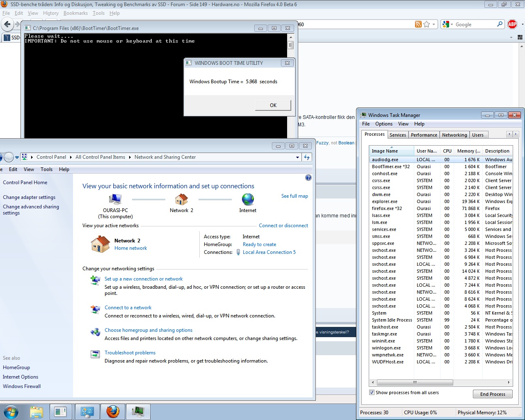Switch to the Networking tab in Task Manager

coord(454,135)
